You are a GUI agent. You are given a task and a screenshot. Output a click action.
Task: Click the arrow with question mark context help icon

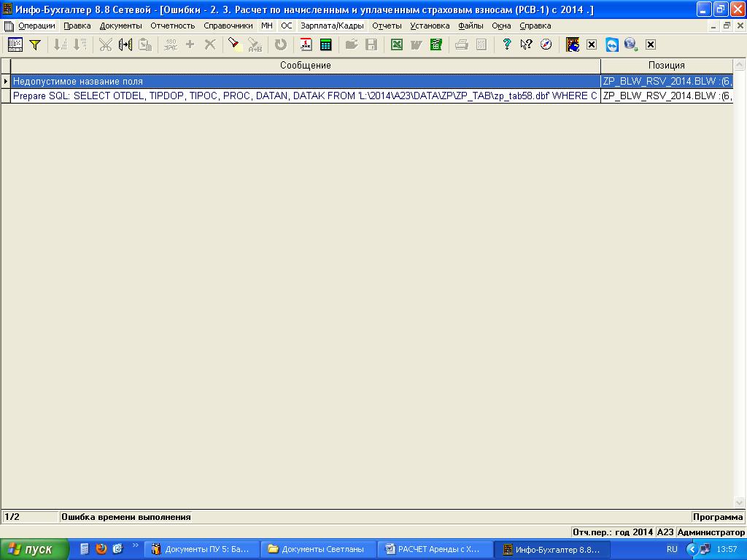(527, 44)
